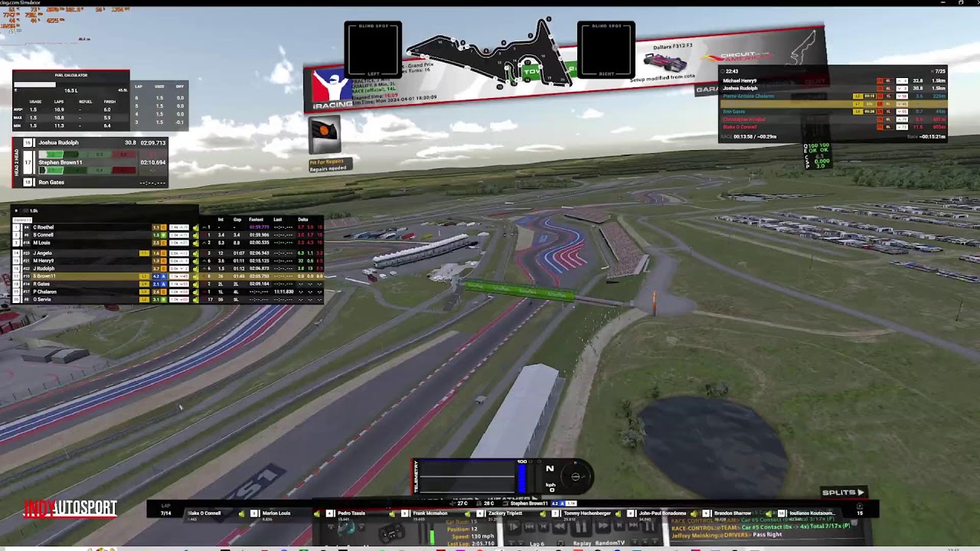This screenshot has height=551, width=980.
Task: Click the COTA track map overlay
Action: (x=490, y=55)
